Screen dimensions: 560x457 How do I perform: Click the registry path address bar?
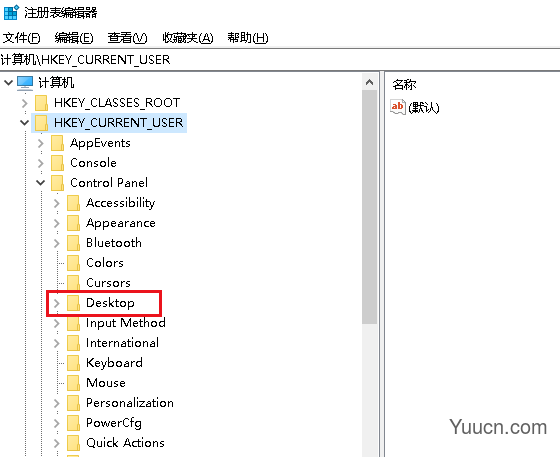[x=280, y=60]
